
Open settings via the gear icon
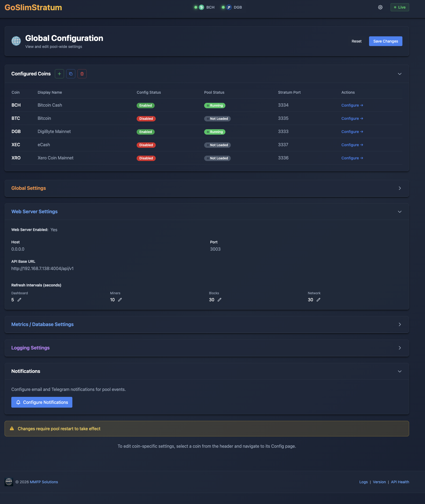[x=380, y=7]
